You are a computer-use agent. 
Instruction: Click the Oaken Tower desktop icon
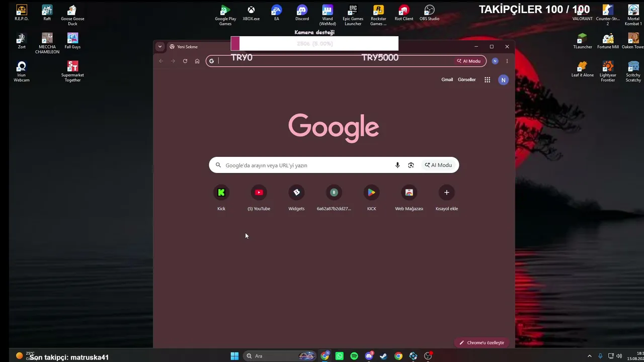point(633,41)
